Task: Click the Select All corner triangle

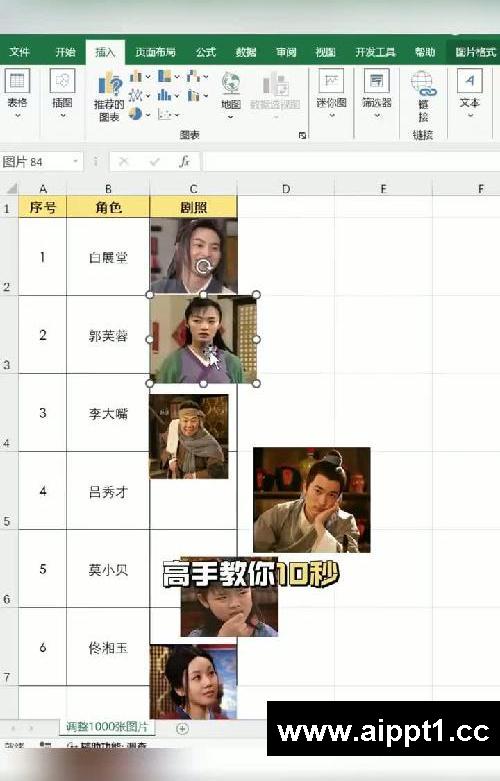Action: (x=11, y=188)
